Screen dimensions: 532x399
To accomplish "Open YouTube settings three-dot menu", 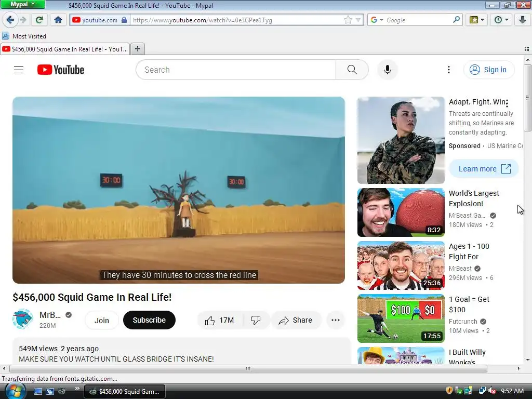I will [x=449, y=70].
